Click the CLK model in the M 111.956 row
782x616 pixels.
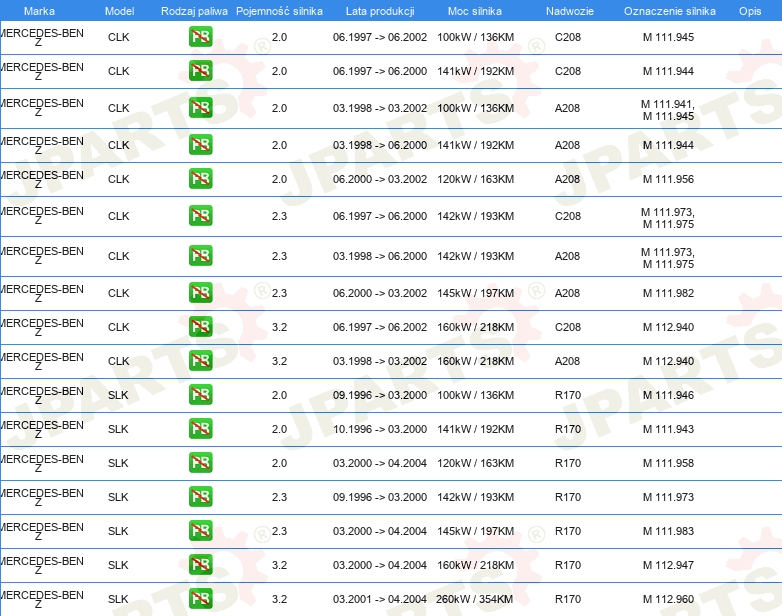[119, 179]
